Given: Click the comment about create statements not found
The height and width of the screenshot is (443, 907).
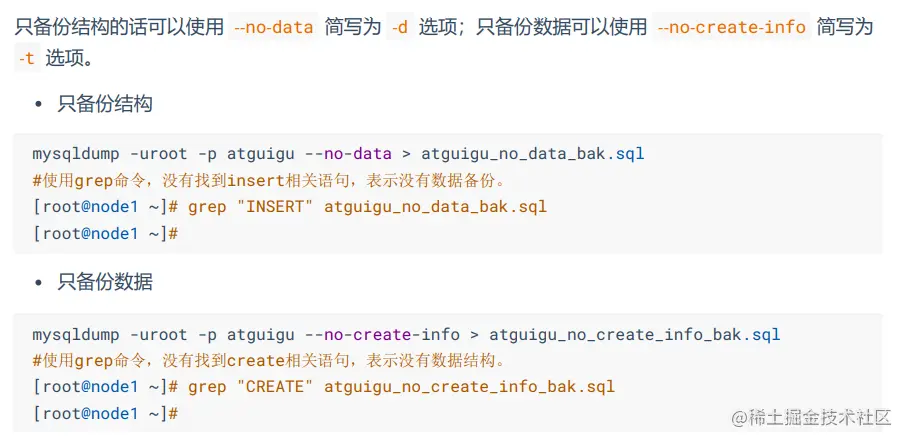Looking at the screenshot, I should [x=270, y=360].
